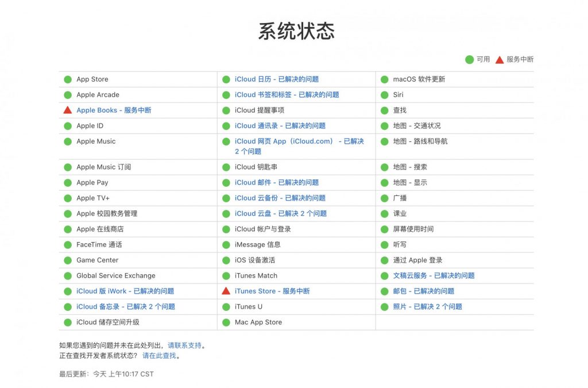Open the 请联系支持 link
The height and width of the screenshot is (388, 588).
point(184,345)
